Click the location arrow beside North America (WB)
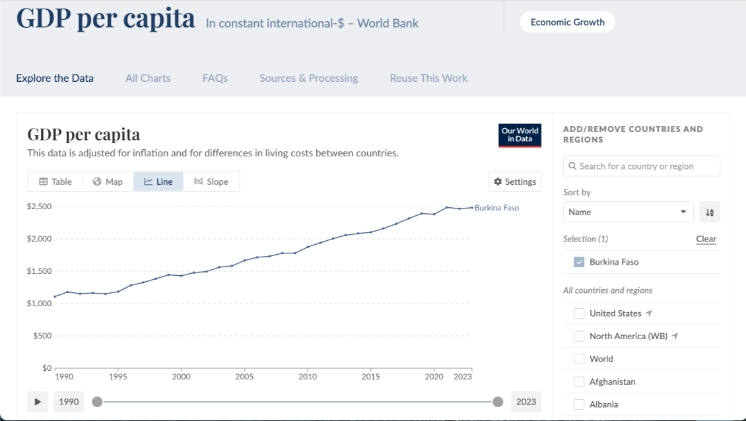 pos(675,336)
